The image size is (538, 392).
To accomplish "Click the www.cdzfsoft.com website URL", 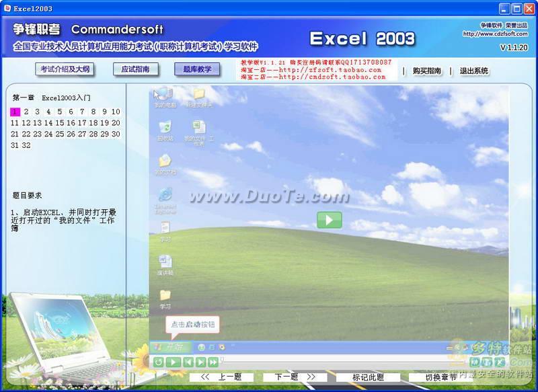I will (495, 34).
